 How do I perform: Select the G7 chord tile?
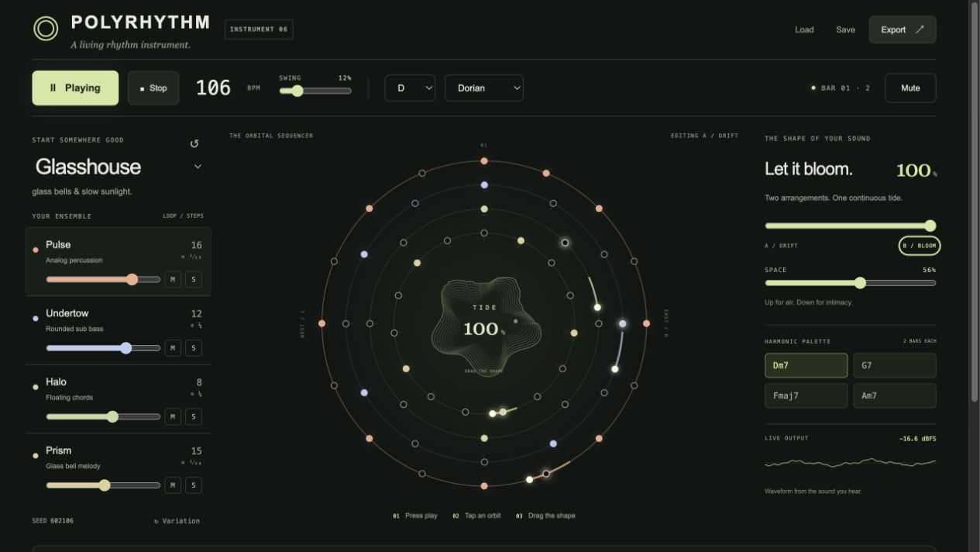point(894,365)
